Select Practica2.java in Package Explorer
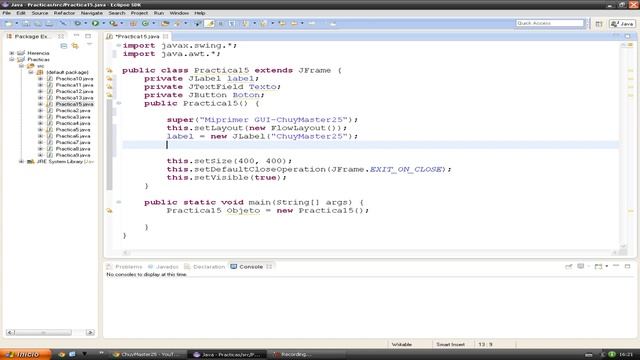640x360 pixels. point(73,111)
